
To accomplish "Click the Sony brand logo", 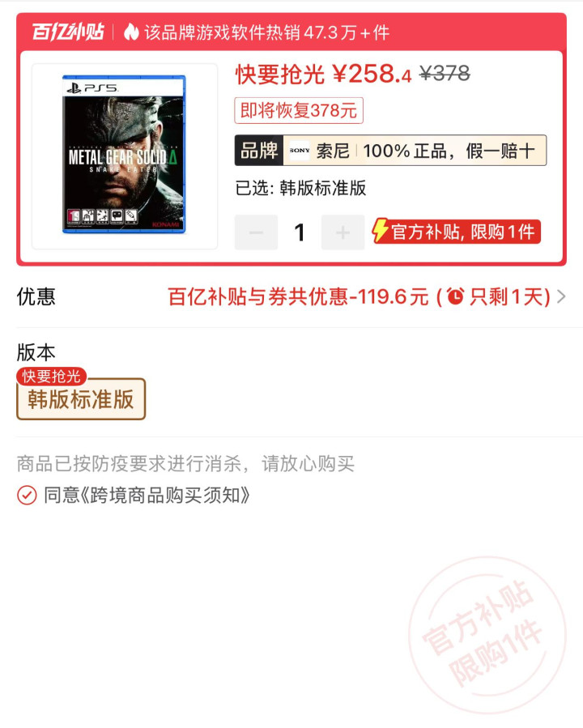I will coord(300,151).
